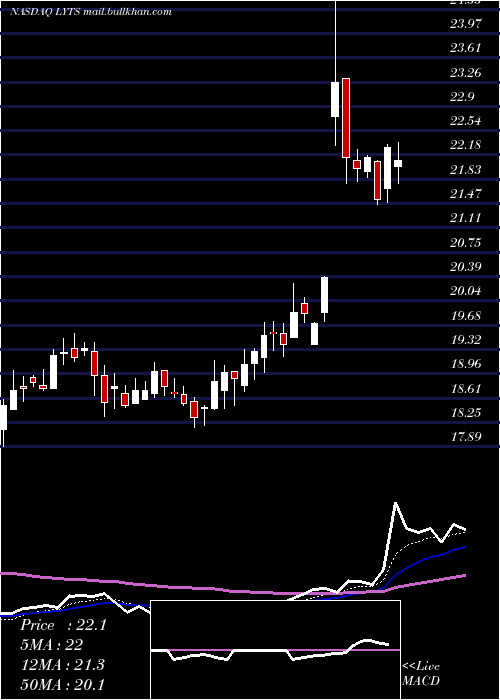Click the 21.47 price axis label
Screen dimensions: 500x700
click(x=466, y=193)
